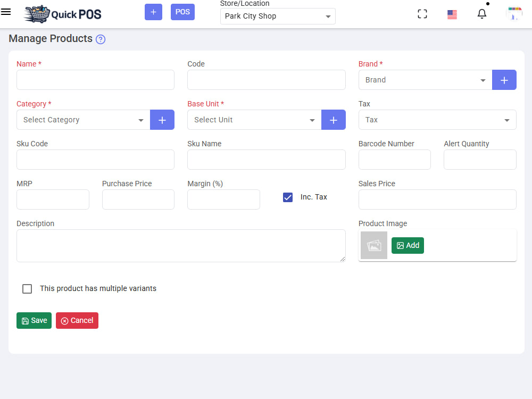This screenshot has height=399, width=532.
Task: Add a new base unit with the plus button
Action: (334, 120)
